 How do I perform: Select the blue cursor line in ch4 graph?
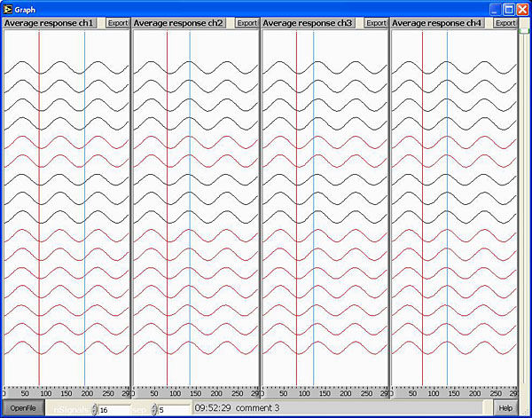point(447,209)
